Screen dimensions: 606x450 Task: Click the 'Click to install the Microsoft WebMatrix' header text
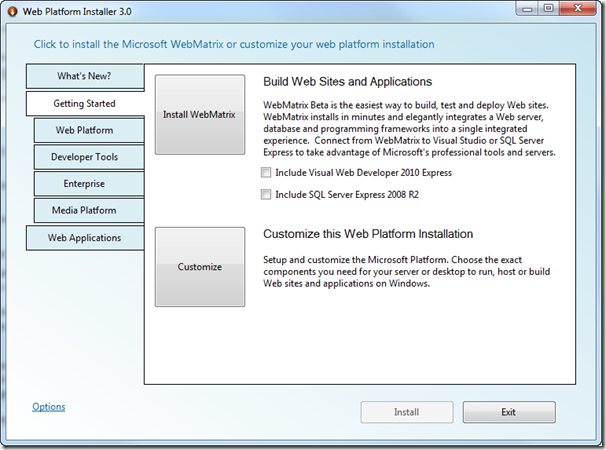(234, 44)
